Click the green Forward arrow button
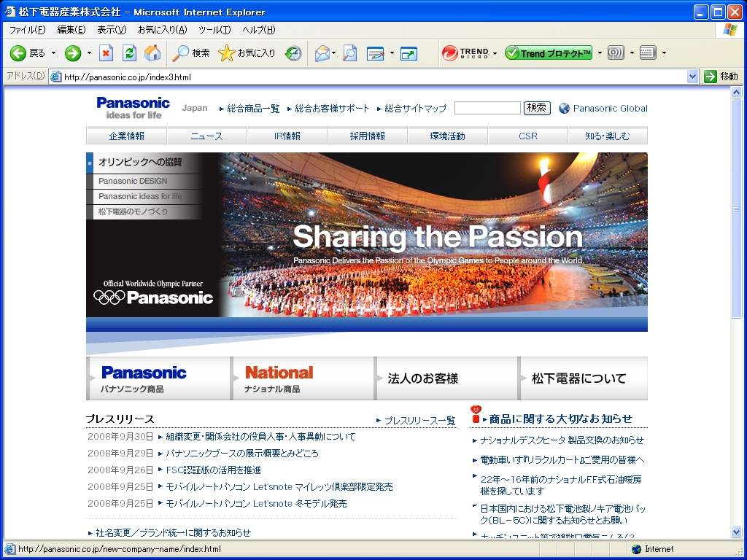 tap(73, 52)
